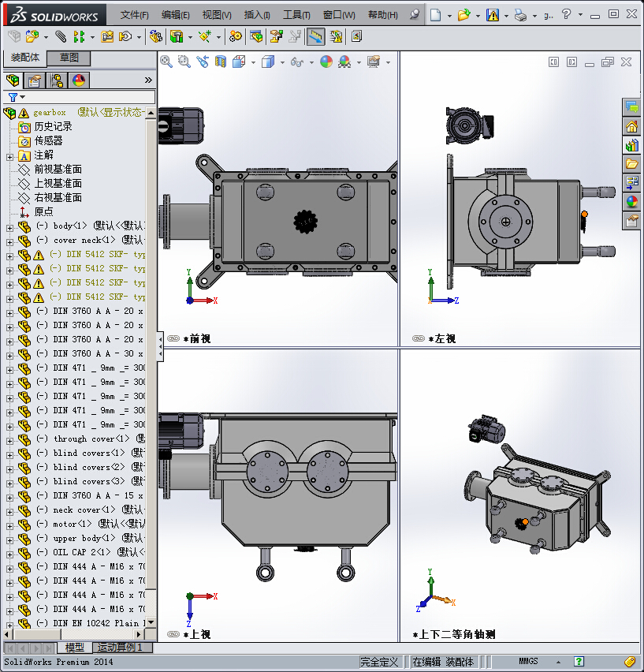644x672 pixels.
Task: Open Display Style cube dropdown arrow
Action: click(x=282, y=62)
